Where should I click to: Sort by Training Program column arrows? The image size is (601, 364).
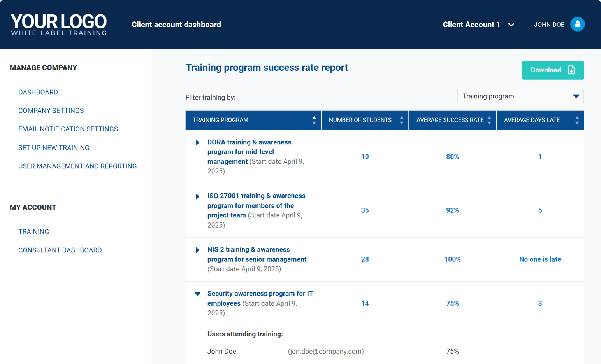point(314,120)
